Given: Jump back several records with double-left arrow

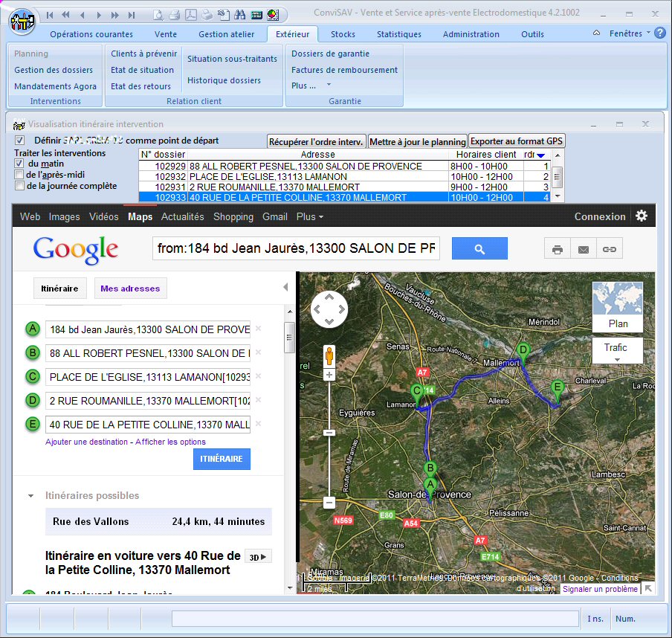Looking at the screenshot, I should pyautogui.click(x=65, y=15).
